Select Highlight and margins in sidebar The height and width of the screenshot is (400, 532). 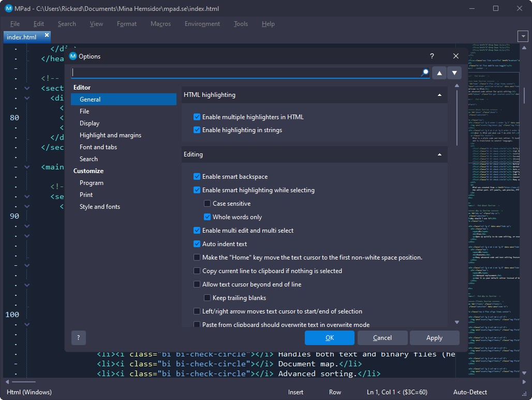click(110, 135)
